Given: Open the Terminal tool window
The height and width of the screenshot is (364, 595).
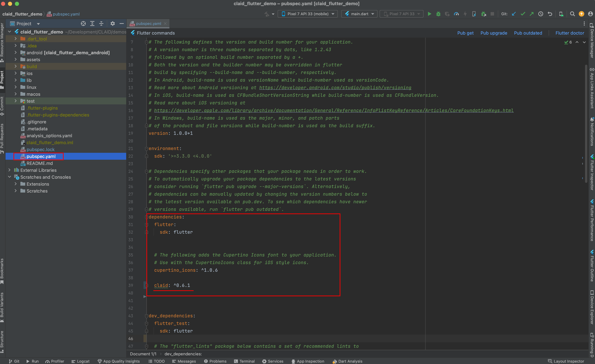Looking at the screenshot, I should coord(244,361).
